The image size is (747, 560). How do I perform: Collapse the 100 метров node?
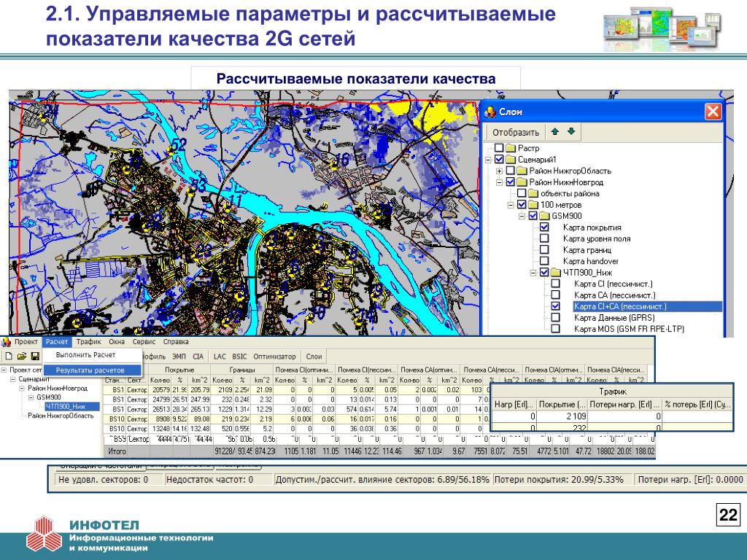pos(511,205)
